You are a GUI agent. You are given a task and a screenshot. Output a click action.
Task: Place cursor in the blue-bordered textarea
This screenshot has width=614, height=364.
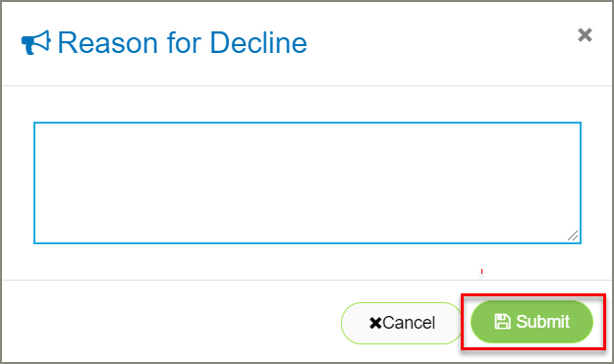pyautogui.click(x=307, y=182)
